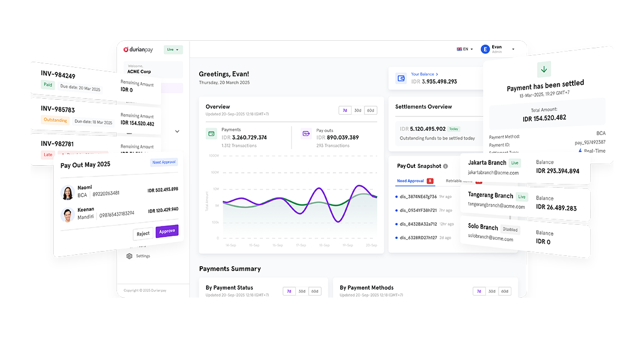Expand the Evan Admin account menu arrow

tap(513, 49)
